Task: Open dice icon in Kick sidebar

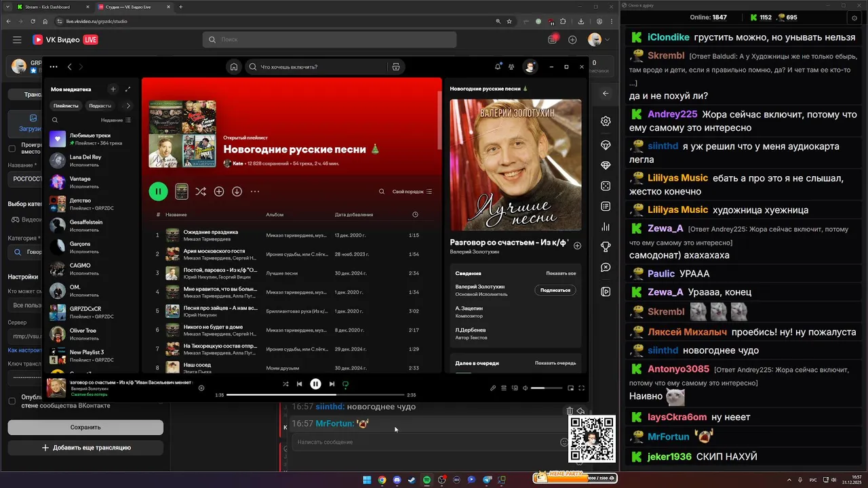Action: click(x=606, y=186)
